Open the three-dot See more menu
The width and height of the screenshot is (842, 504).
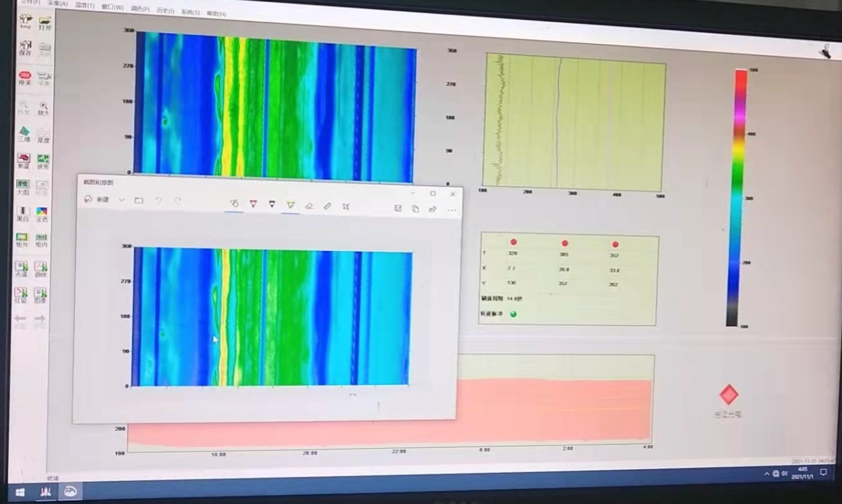point(451,210)
